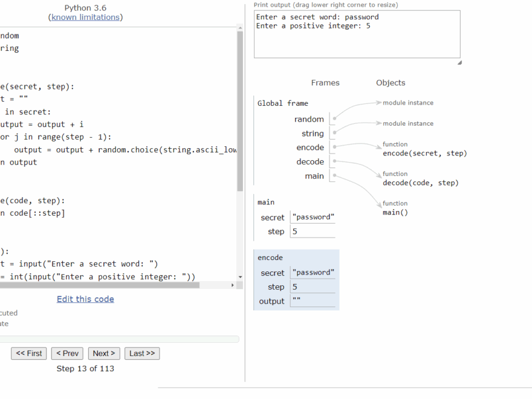Viewport: 532px width, 399px height.
Task: Click the output variable in the encode frame
Action: (271, 301)
